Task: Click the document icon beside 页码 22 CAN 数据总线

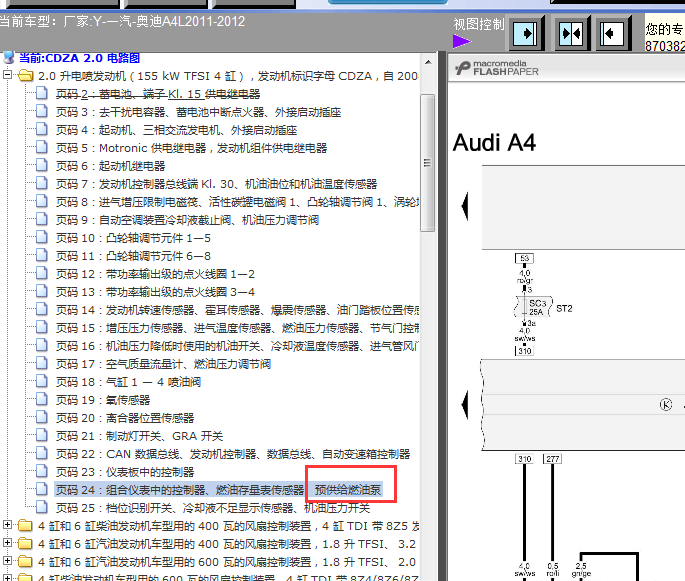Action: [42, 453]
